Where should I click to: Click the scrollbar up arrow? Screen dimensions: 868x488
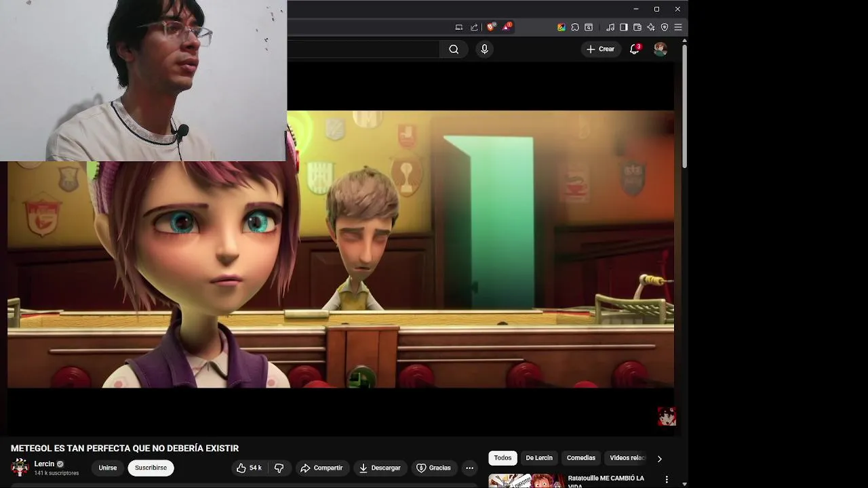point(684,41)
